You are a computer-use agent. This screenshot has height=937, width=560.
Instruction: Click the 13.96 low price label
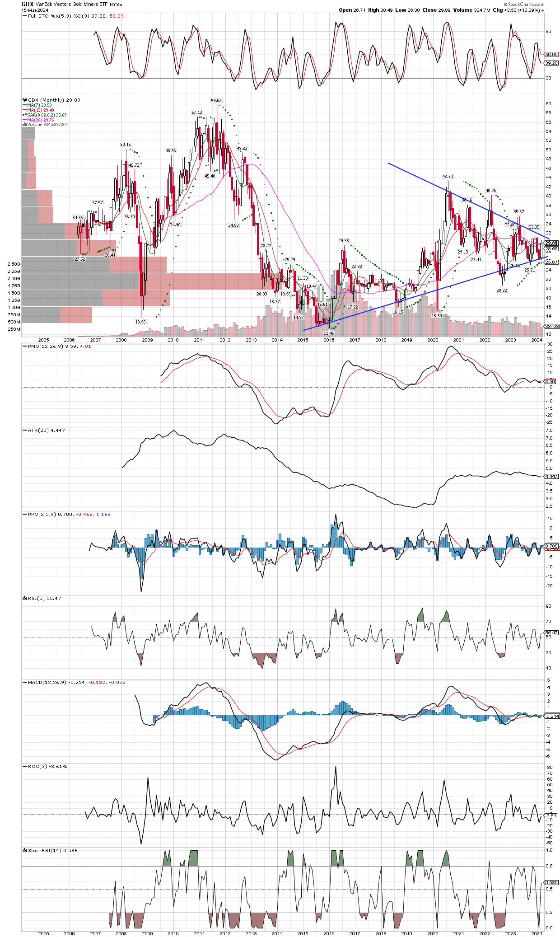tap(140, 322)
